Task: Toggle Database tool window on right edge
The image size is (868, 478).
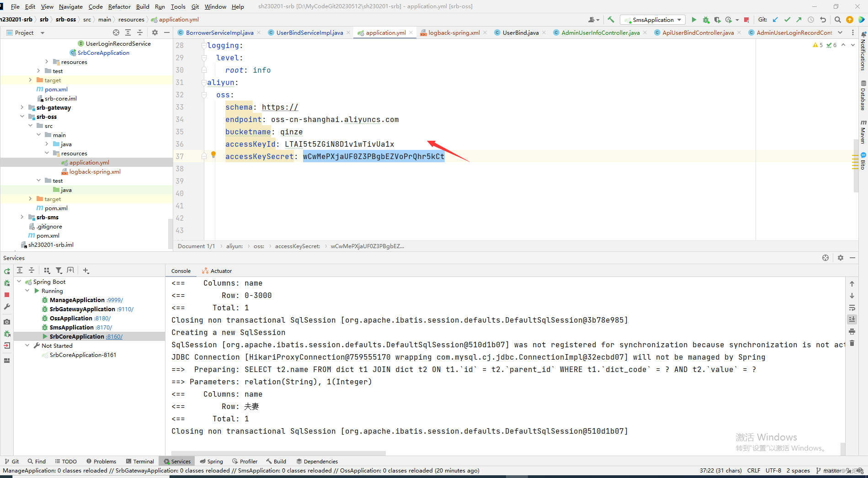Action: point(863,96)
